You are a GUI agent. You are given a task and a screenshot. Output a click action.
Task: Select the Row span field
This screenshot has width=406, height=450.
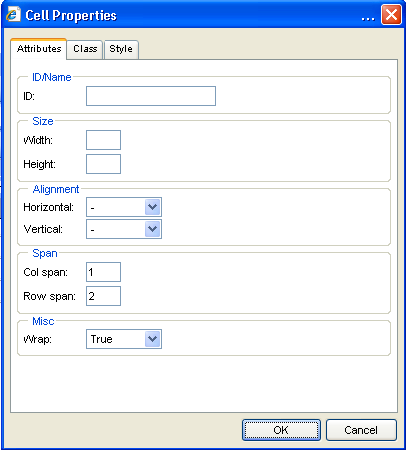click(103, 296)
